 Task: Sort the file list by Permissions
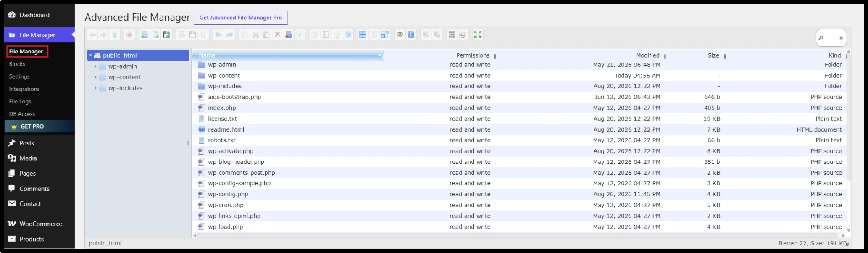point(473,55)
